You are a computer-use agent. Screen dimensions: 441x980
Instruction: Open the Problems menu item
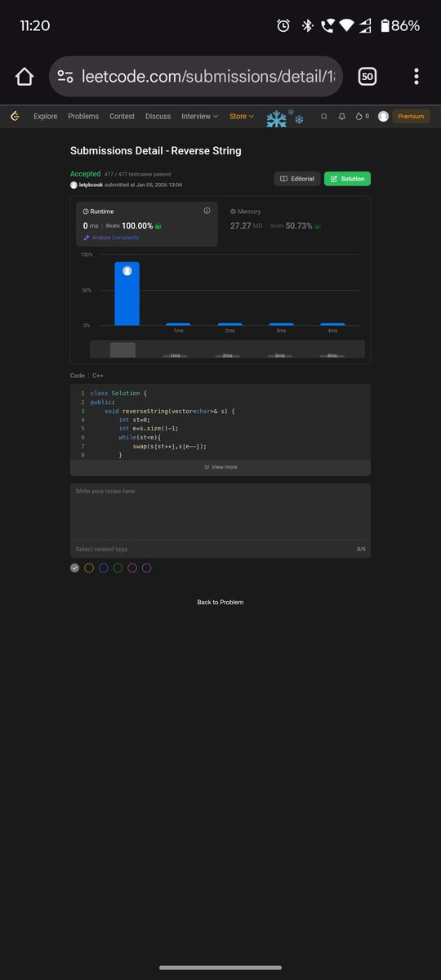[x=83, y=117]
